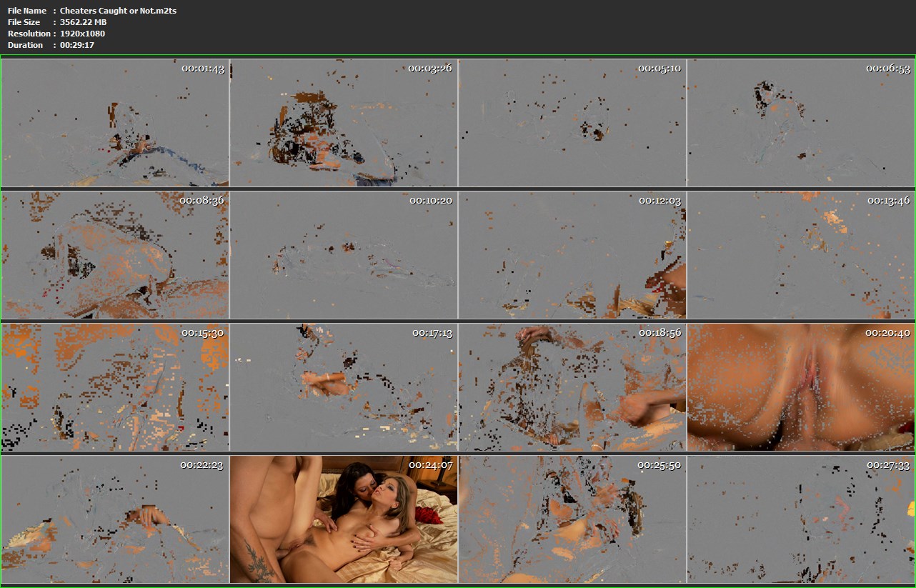The width and height of the screenshot is (916, 588).
Task: Click the thumbnail stamped 00:12:03
Action: [x=572, y=255]
